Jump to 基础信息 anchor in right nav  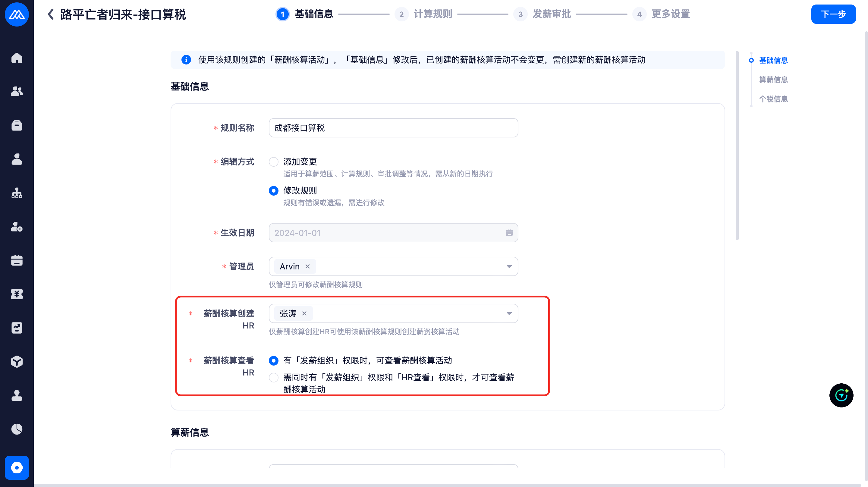773,60
